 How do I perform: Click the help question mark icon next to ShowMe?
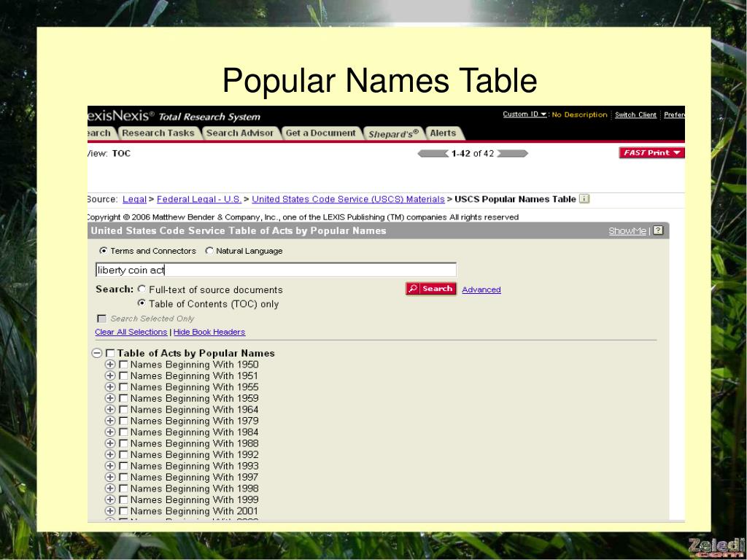tap(658, 230)
